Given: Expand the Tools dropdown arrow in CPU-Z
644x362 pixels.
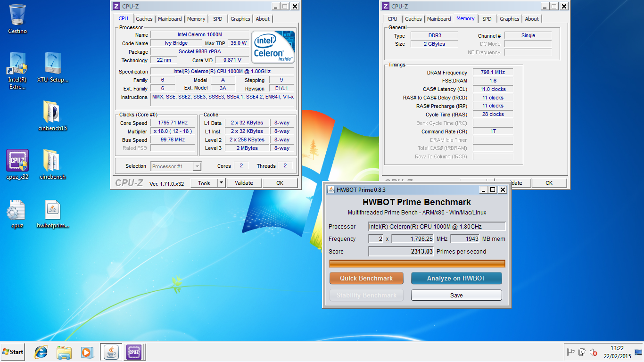Looking at the screenshot, I should 222,183.
